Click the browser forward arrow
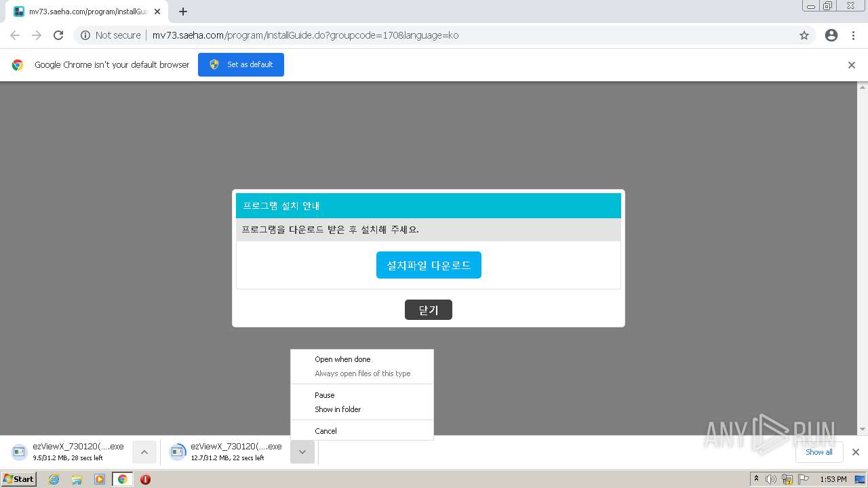This screenshot has width=868, height=488. tap(37, 35)
